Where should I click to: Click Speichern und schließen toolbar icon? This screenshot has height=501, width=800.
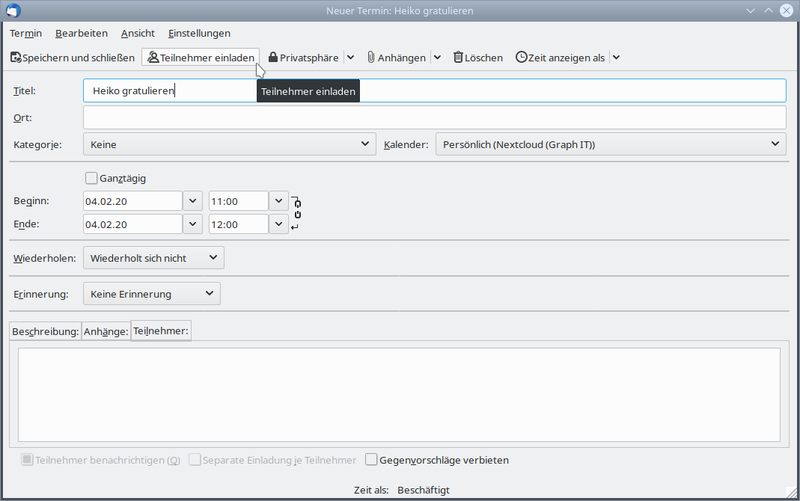pyautogui.click(x=16, y=57)
